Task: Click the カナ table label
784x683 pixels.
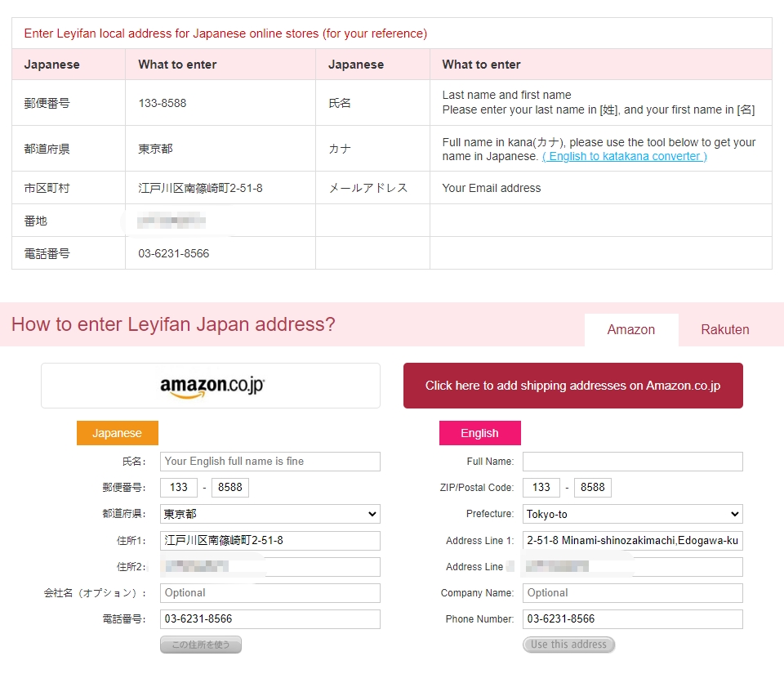Action: (x=340, y=149)
